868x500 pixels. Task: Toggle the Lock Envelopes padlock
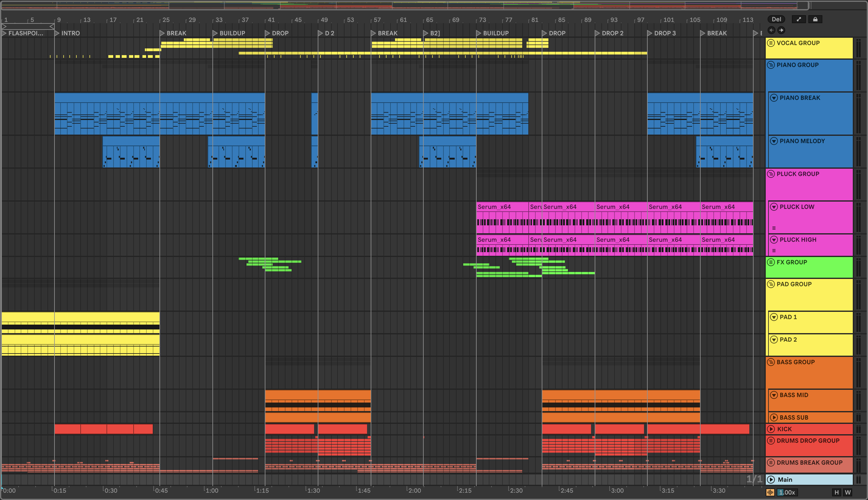[815, 19]
